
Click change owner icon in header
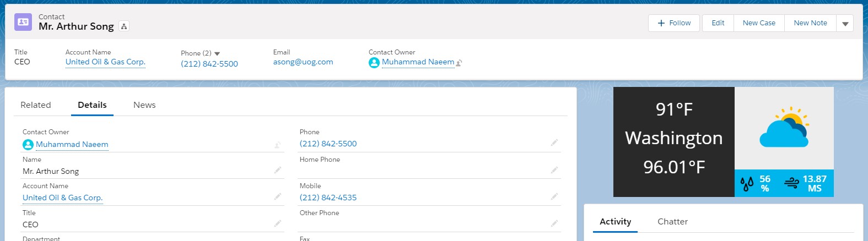[459, 63]
